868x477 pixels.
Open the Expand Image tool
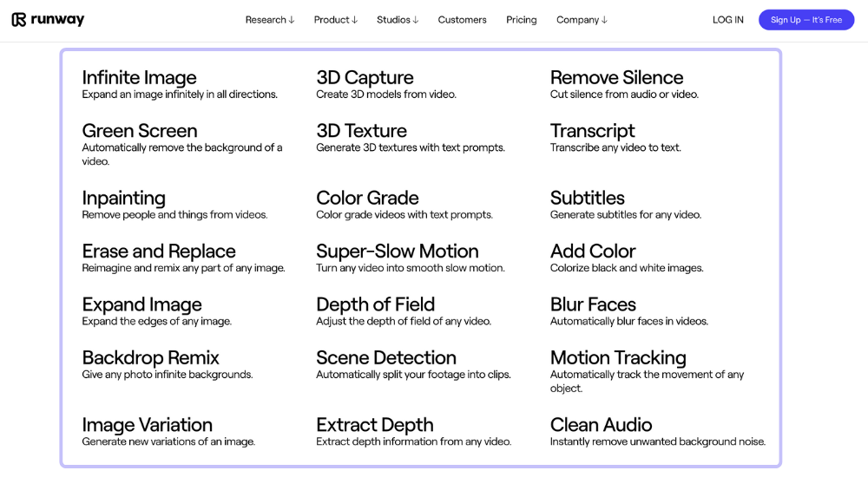[141, 304]
